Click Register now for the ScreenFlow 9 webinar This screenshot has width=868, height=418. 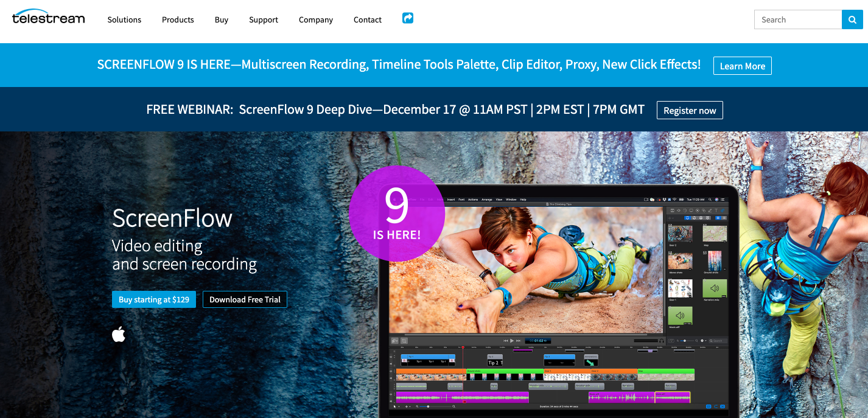(689, 110)
